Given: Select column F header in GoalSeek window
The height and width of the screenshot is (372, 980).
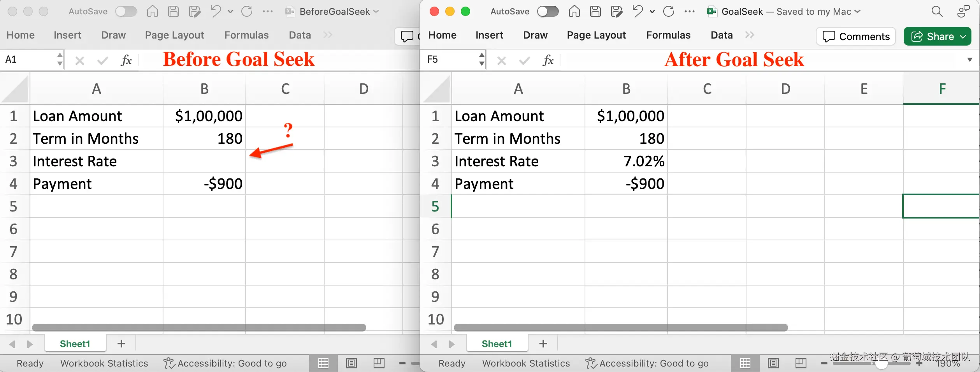Looking at the screenshot, I should coord(941,89).
